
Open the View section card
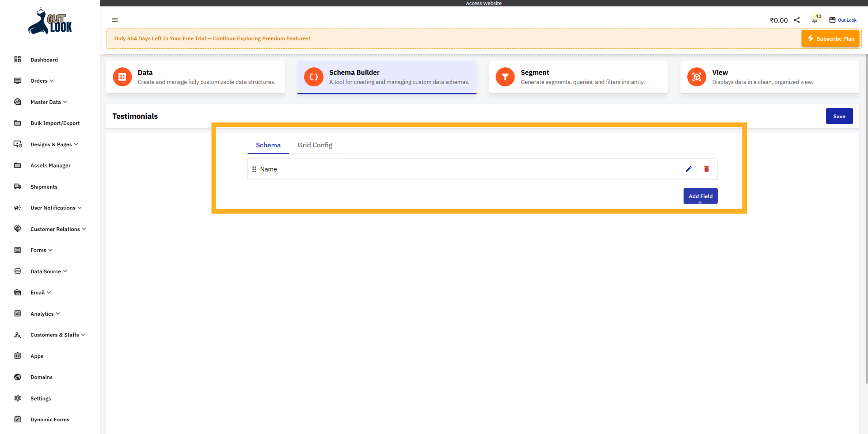click(769, 77)
